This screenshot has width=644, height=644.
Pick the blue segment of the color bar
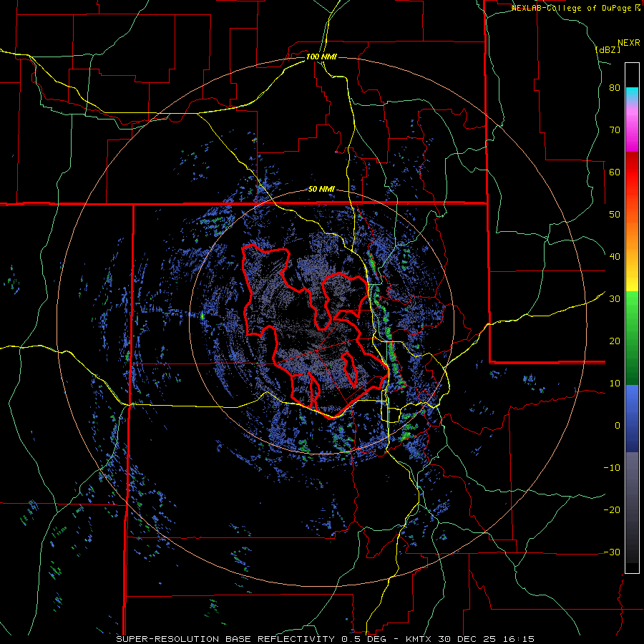pyautogui.click(x=632, y=419)
